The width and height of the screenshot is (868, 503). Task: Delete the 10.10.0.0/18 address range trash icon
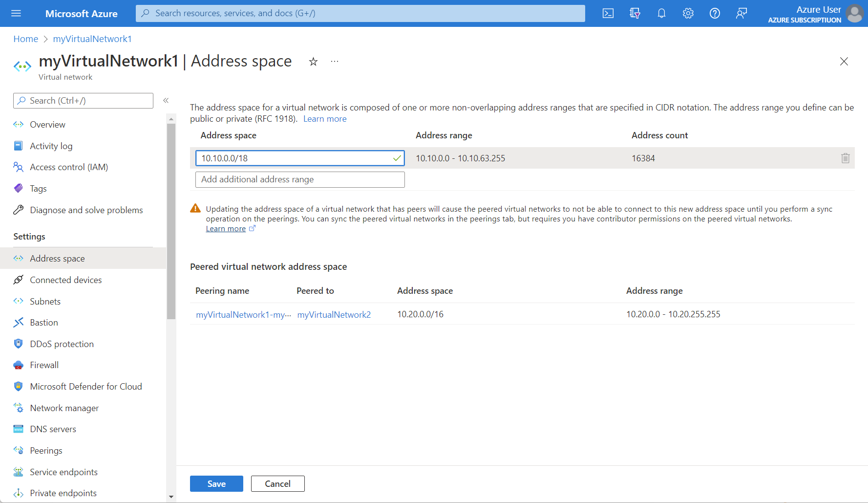(x=846, y=158)
